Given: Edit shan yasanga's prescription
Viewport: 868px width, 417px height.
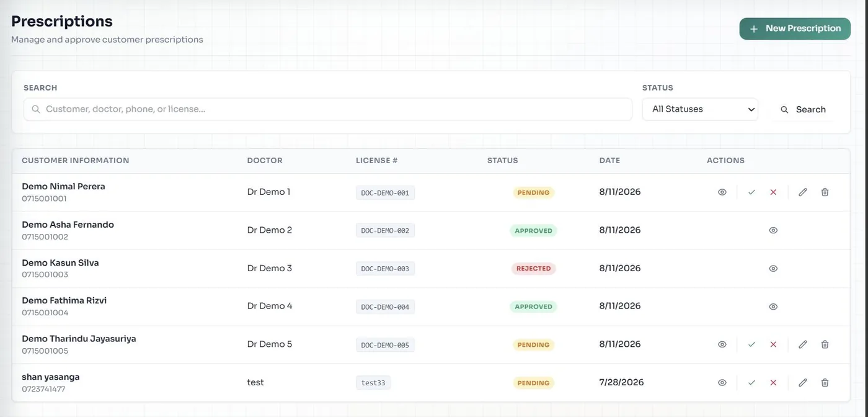Looking at the screenshot, I should click(803, 383).
